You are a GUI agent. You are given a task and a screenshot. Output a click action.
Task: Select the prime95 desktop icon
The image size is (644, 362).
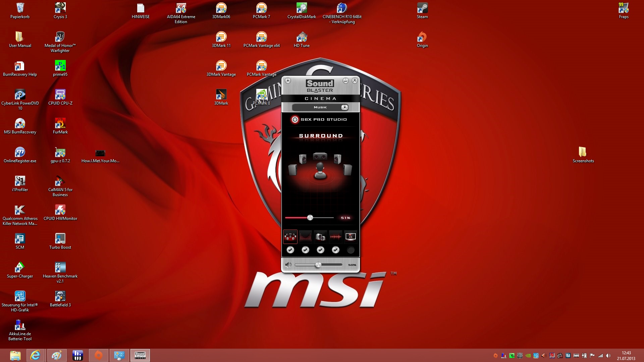(x=60, y=68)
